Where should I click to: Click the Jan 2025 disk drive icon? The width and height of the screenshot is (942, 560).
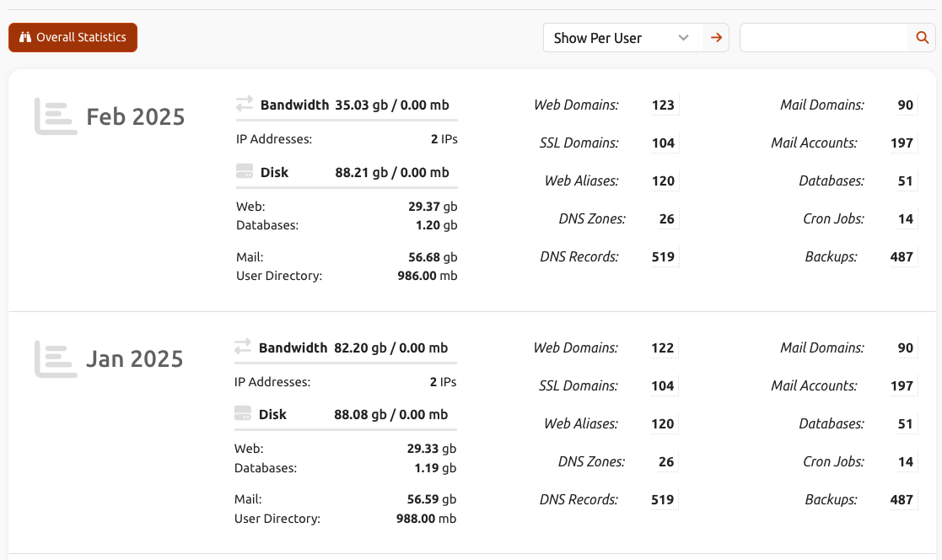tap(243, 413)
